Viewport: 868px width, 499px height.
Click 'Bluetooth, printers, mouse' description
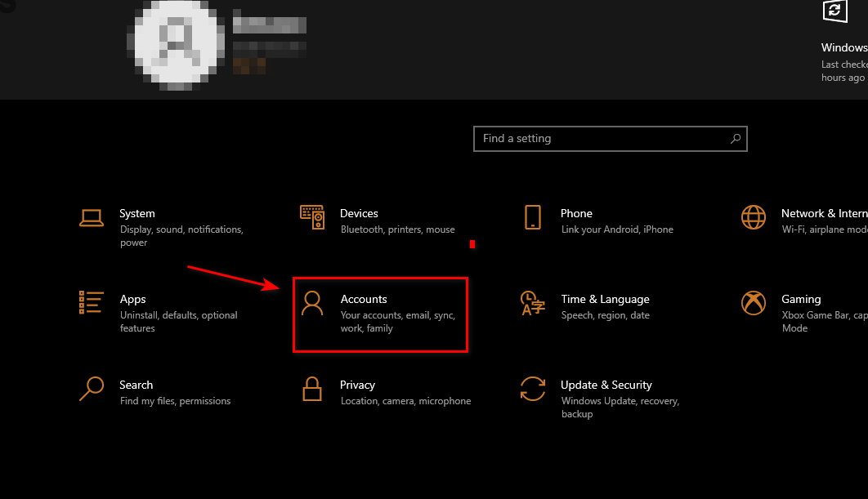tap(397, 229)
